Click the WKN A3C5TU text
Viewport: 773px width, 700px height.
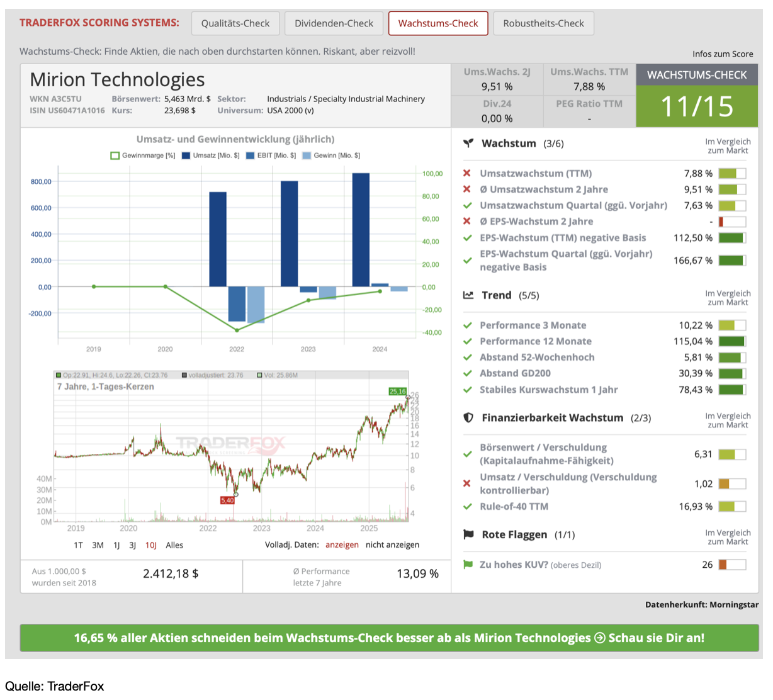point(55,99)
